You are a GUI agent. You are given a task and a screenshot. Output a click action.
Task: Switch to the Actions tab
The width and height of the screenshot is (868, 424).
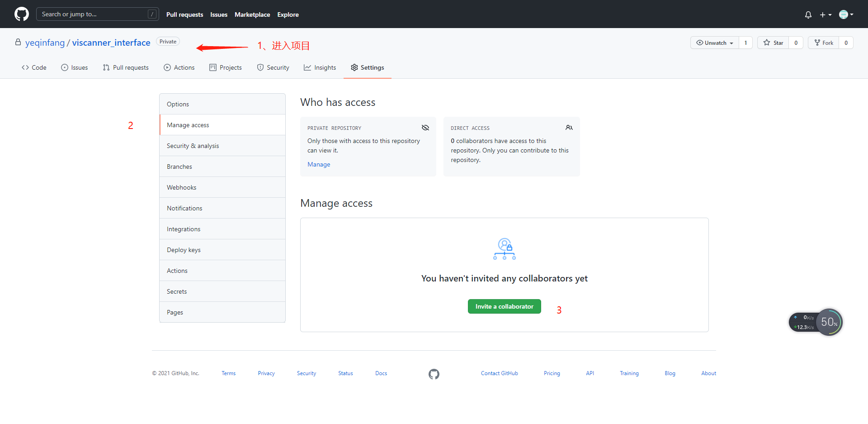[179, 67]
